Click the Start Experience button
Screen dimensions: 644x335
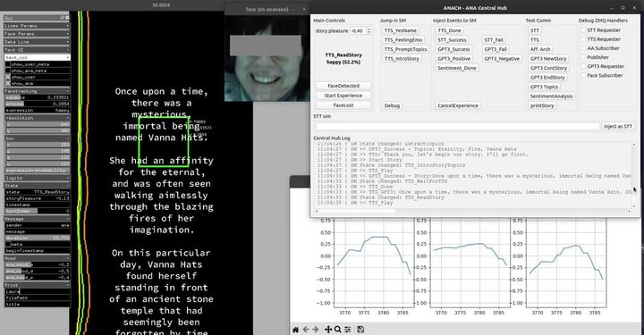point(343,95)
